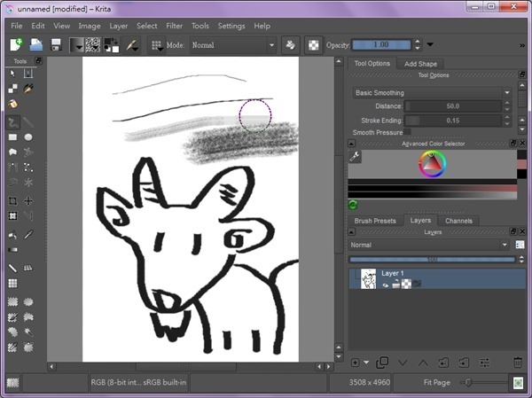Screen dimensions: 532x398
Task: Click the Open File icon
Action: coord(36,44)
